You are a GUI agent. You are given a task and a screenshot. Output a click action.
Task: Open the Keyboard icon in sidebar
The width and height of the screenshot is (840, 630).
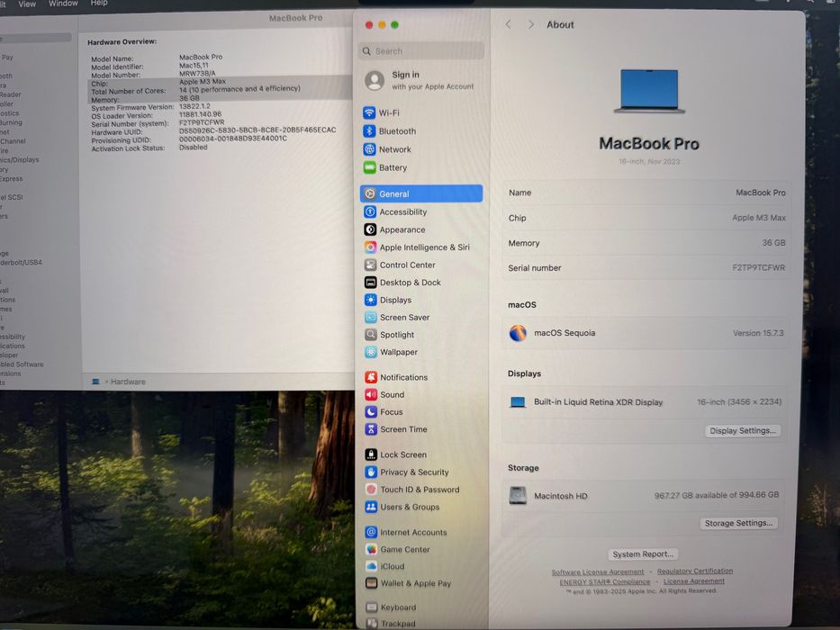click(x=371, y=607)
